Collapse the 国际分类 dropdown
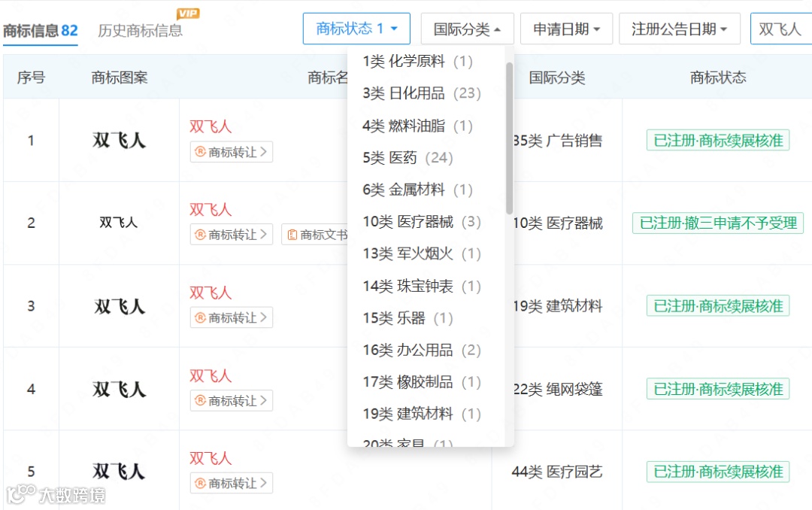 point(467,29)
